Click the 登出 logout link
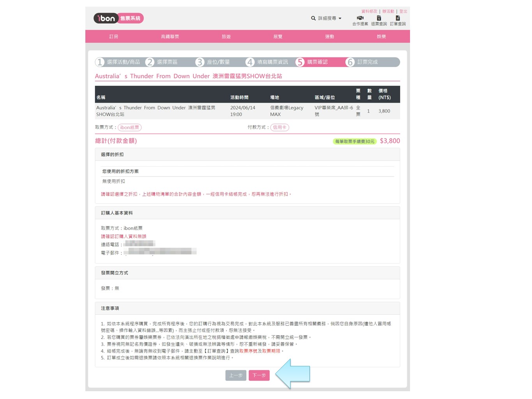 click(x=403, y=11)
